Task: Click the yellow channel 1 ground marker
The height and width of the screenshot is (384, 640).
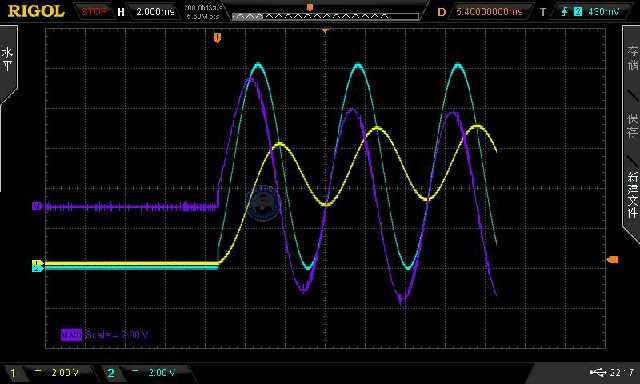Action: [37, 263]
